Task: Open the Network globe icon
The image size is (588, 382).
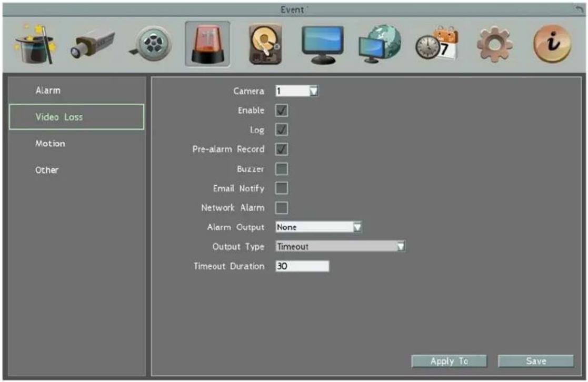Action: (x=380, y=44)
